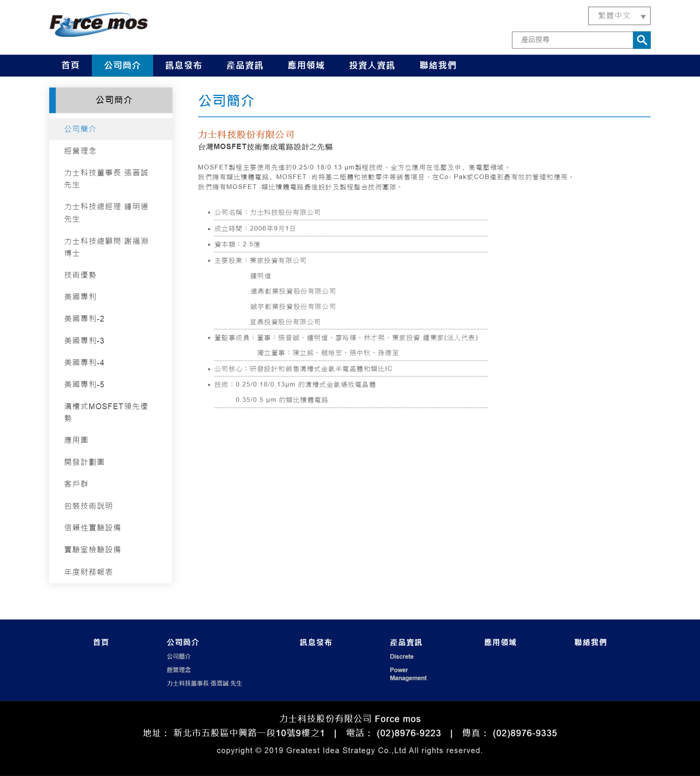Open 技術優勢 in the sidebar
700x776 pixels.
111,275
